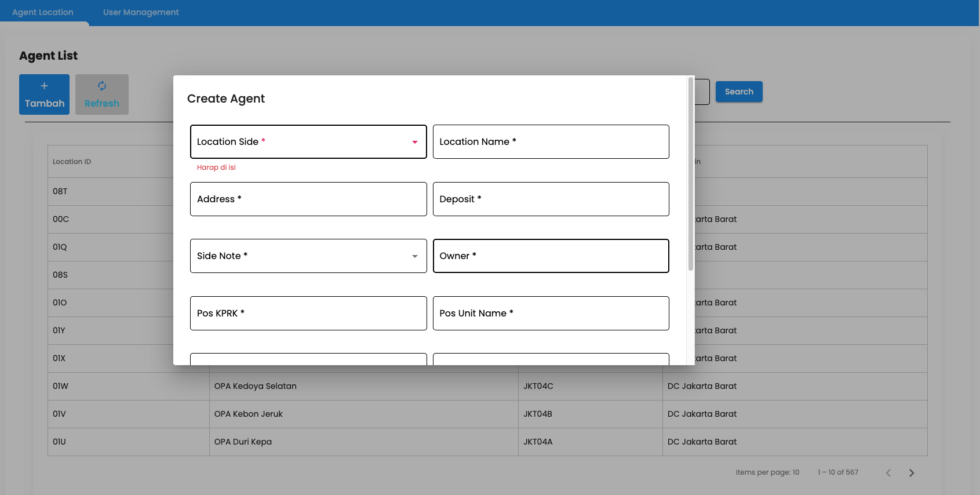Select the OPA Kebon Jeruk row
Image resolution: width=980 pixels, height=495 pixels.
(x=249, y=414)
